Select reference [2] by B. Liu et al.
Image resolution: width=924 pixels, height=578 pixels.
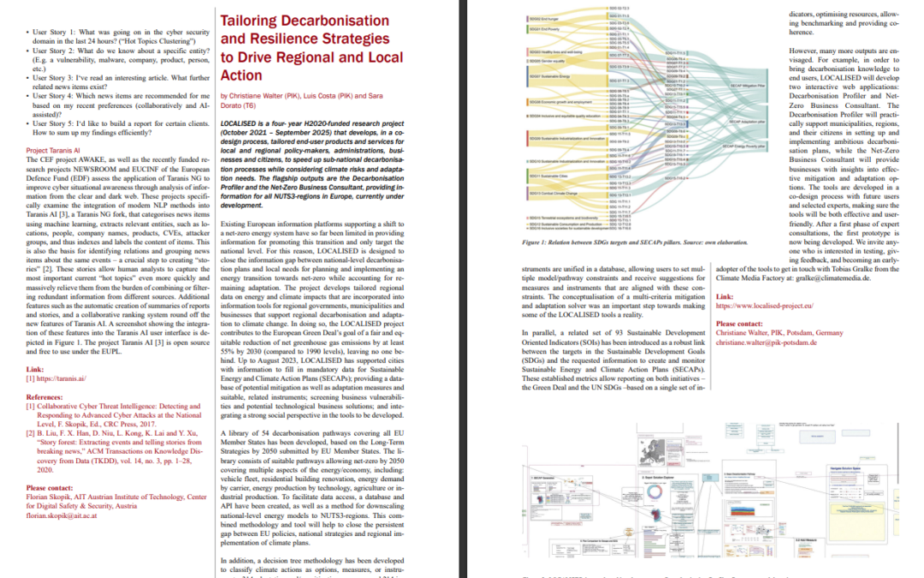coord(115,451)
